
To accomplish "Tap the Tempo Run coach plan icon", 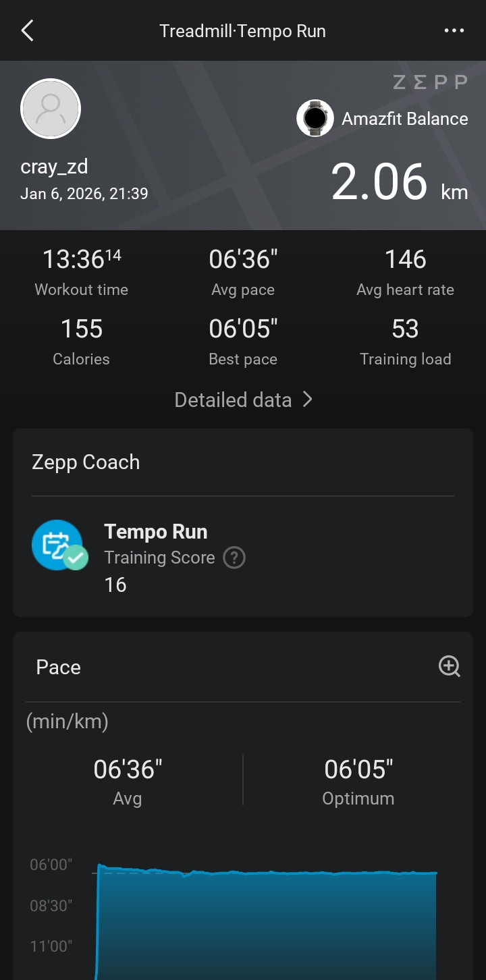I will tap(59, 545).
